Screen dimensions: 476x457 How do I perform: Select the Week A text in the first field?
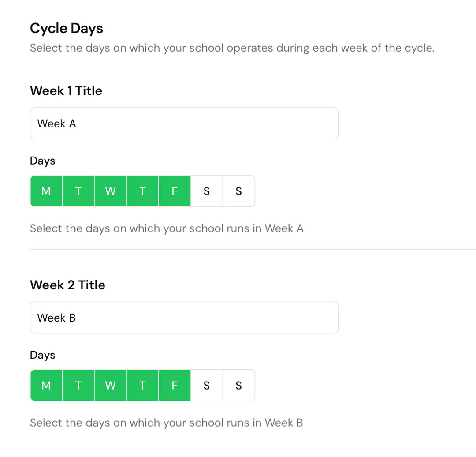point(57,124)
